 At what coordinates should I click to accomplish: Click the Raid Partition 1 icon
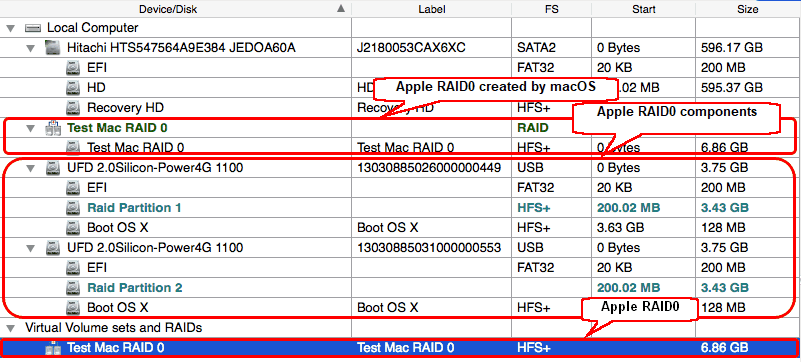coord(73,208)
